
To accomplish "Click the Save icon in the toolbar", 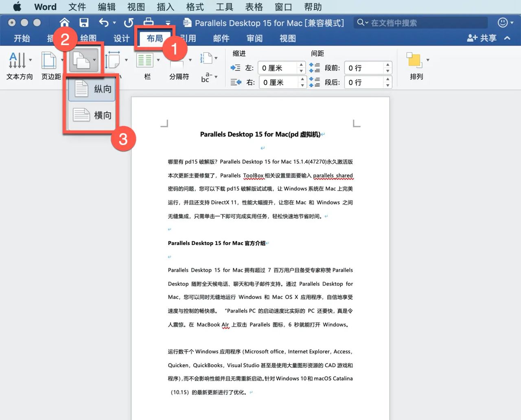I will point(84,23).
